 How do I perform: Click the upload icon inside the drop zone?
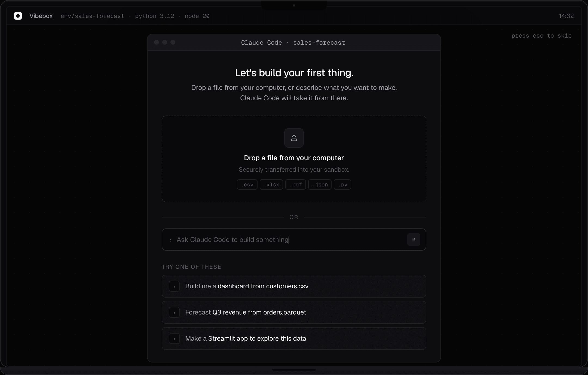[294, 138]
